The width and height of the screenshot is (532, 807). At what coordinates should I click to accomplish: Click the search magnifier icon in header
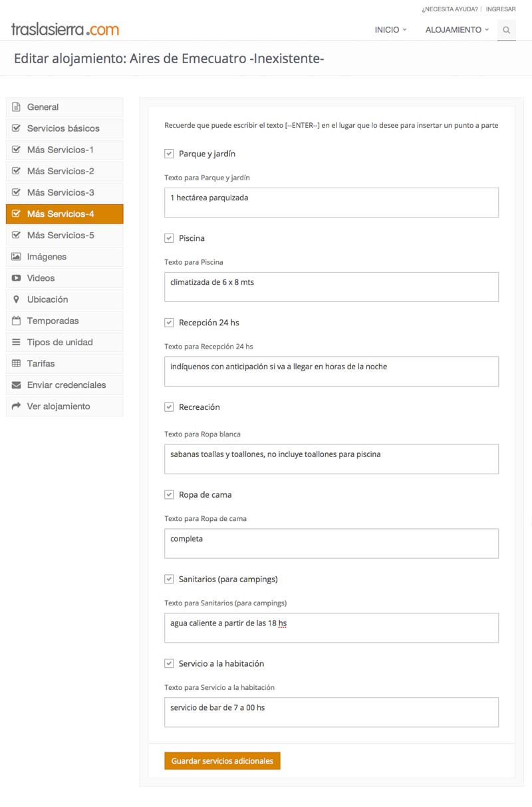[507, 30]
